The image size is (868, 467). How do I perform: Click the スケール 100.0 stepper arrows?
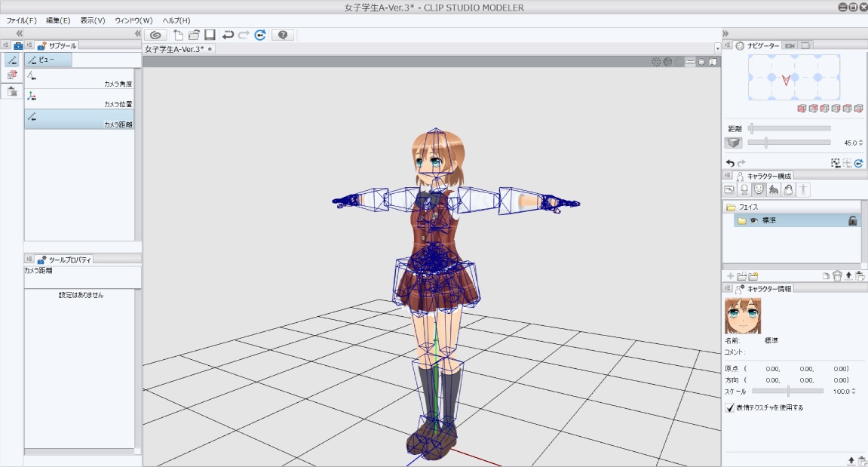[x=854, y=391]
